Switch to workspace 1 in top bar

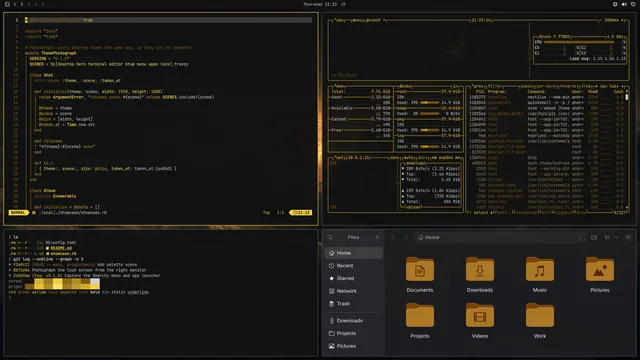(15, 4)
